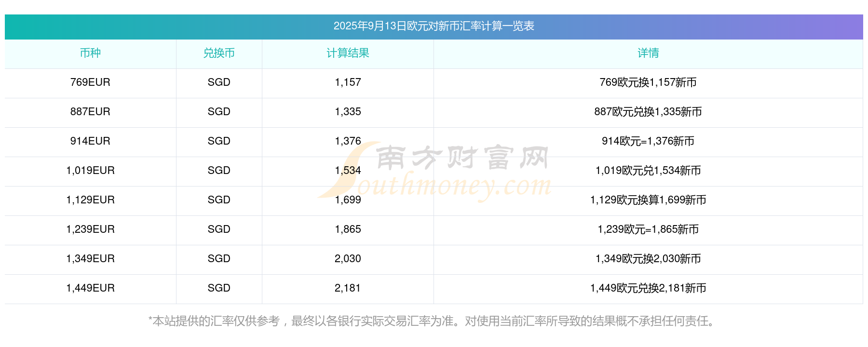Click SGD in the 1,019EUR row
The height and width of the screenshot is (347, 868).
pyautogui.click(x=219, y=171)
